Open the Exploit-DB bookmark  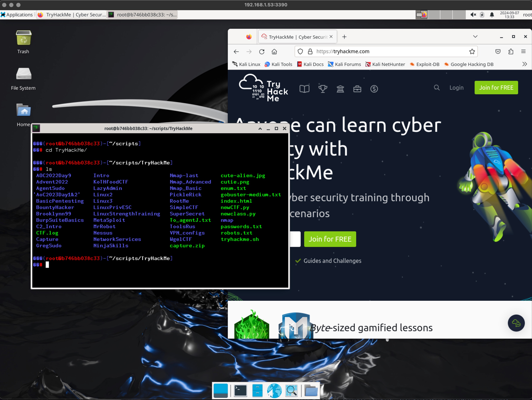[x=424, y=64]
